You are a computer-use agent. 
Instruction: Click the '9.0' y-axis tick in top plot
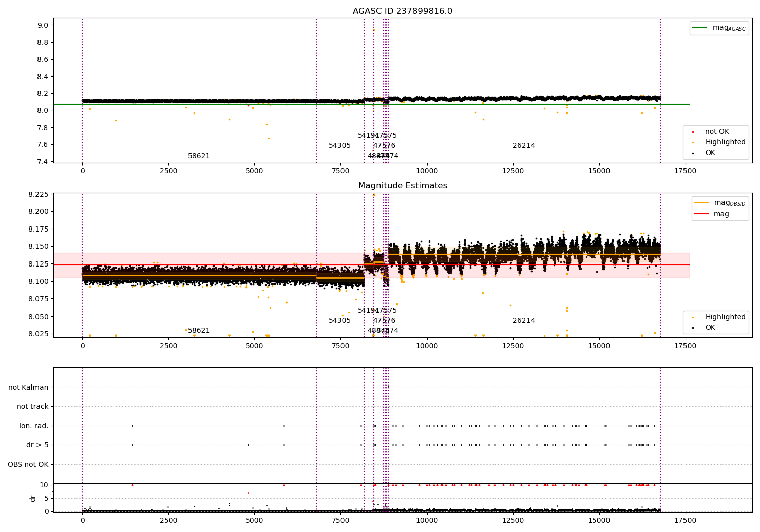tap(43, 25)
